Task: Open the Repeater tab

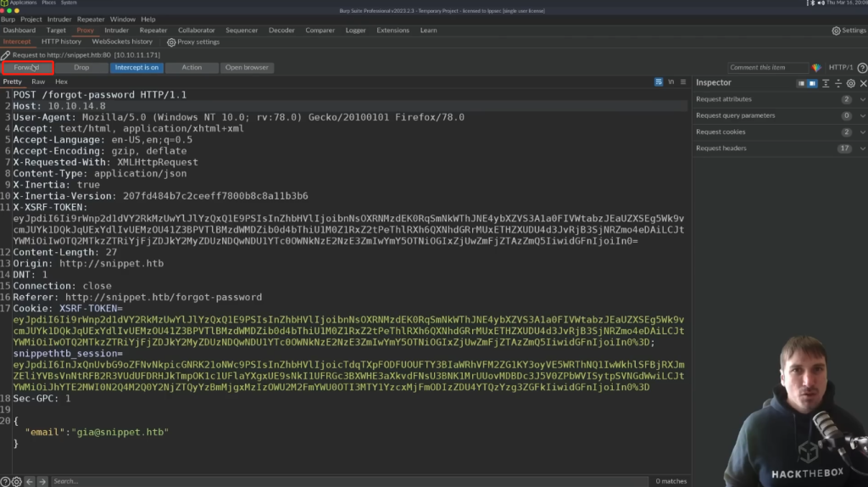Action: click(x=153, y=31)
